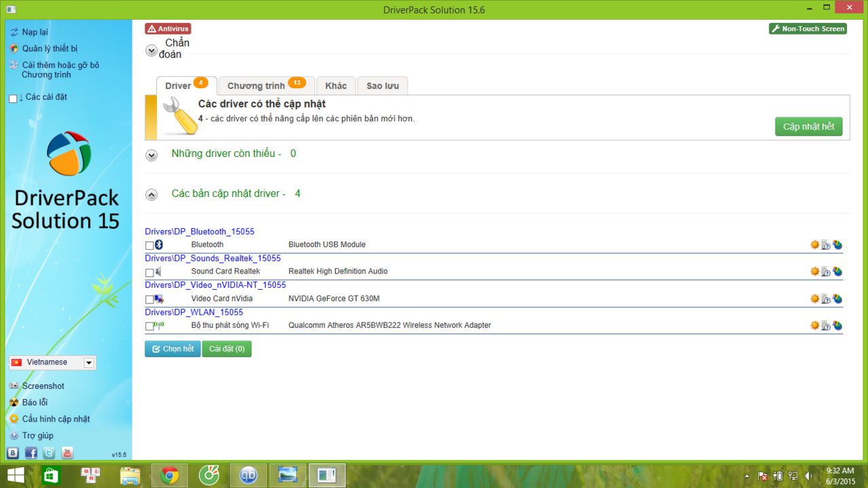The width and height of the screenshot is (868, 488).
Task: Click the speaker icon for Sound Card Realtek
Action: (159, 271)
